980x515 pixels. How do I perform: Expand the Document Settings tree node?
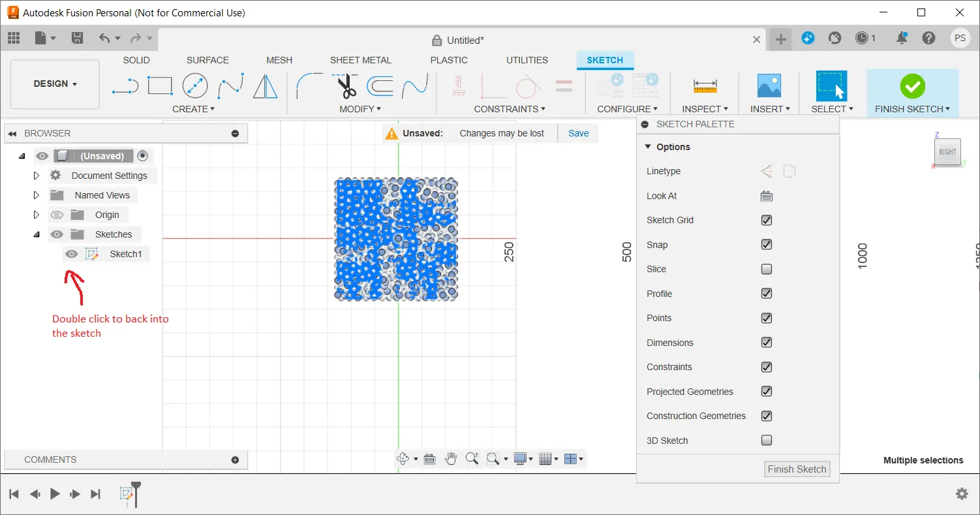pyautogui.click(x=37, y=176)
